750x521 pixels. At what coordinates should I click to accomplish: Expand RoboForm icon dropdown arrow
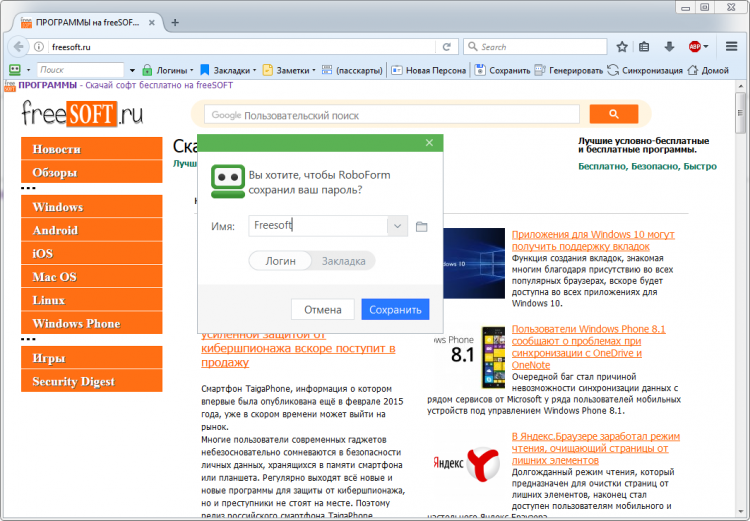pos(29,70)
